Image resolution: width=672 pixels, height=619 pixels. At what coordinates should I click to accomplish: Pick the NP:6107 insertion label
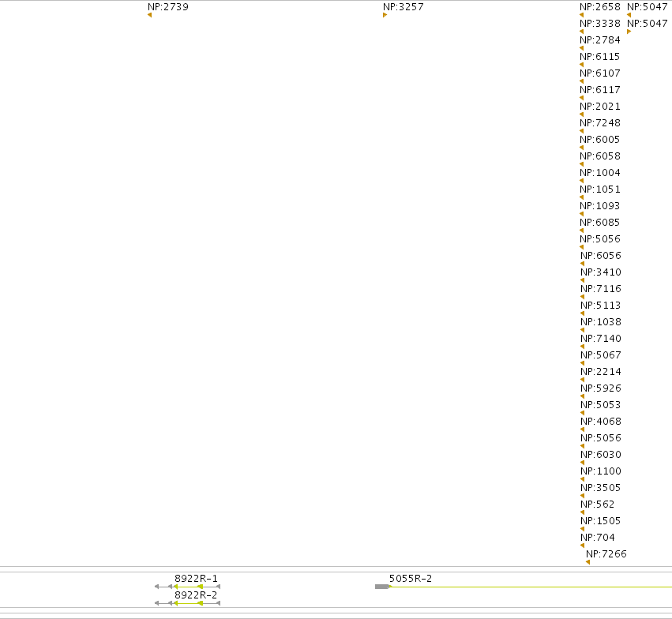[x=600, y=73]
